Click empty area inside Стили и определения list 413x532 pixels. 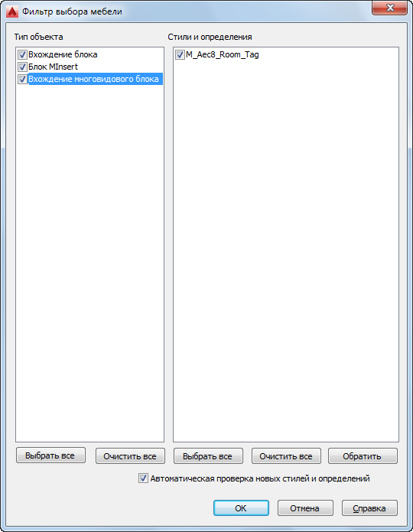tap(286, 251)
